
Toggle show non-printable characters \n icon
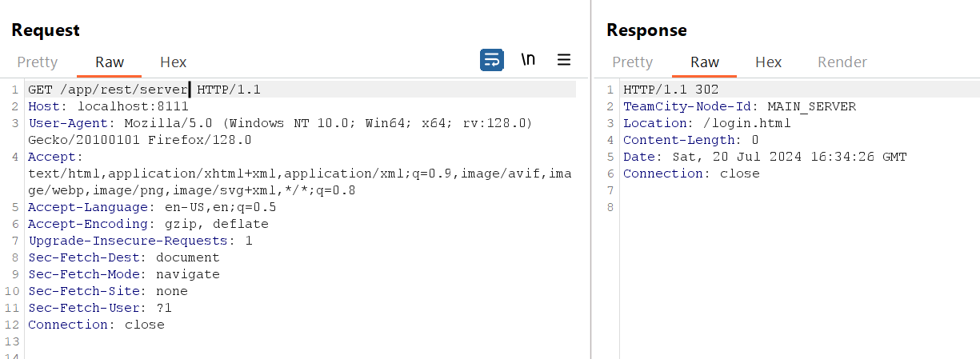528,60
